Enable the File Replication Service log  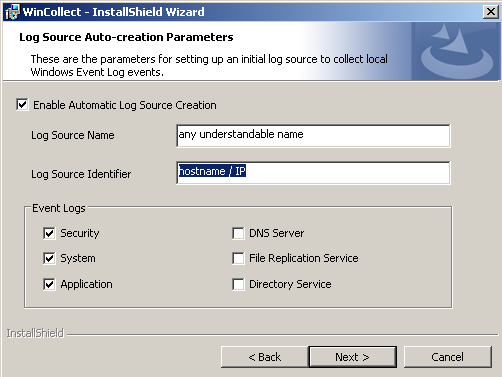238,258
